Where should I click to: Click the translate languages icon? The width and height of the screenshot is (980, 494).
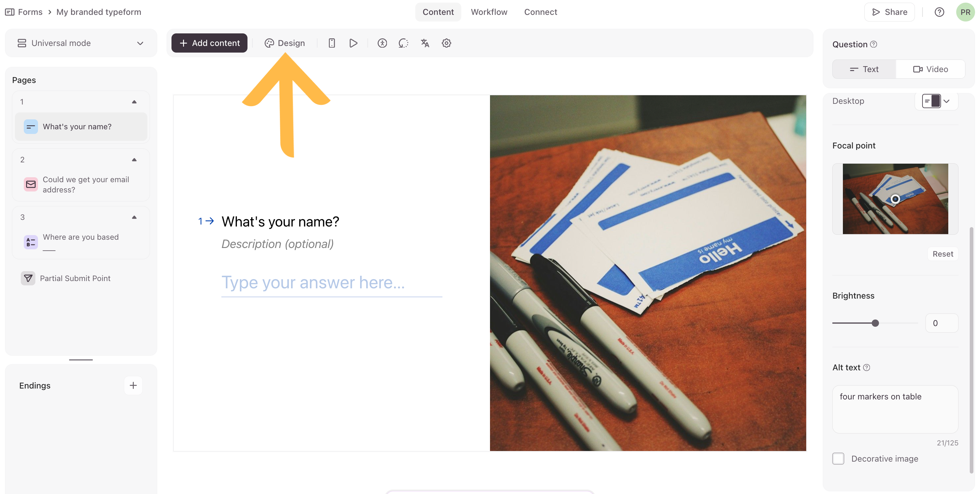pos(425,43)
